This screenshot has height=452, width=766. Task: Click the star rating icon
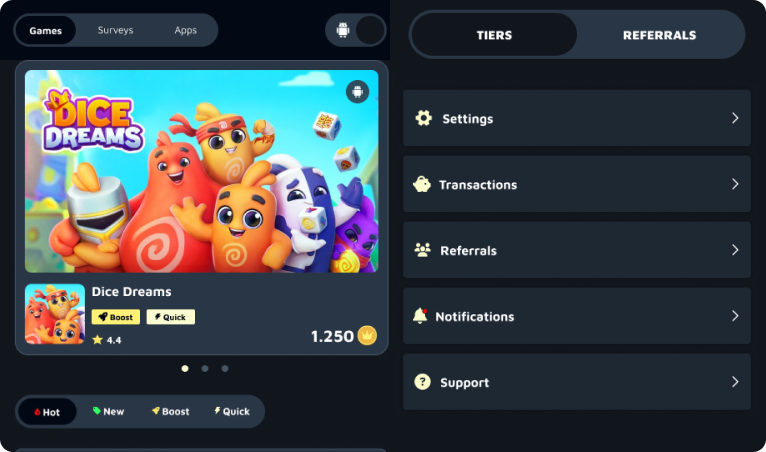tap(97, 340)
